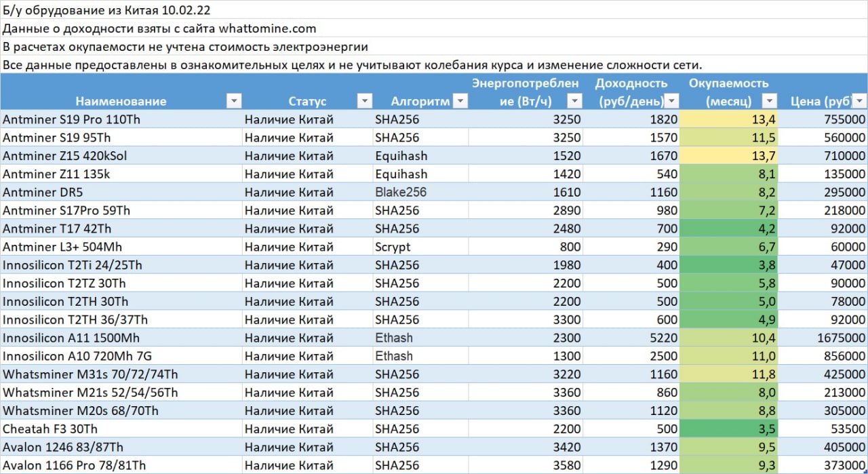Select cell 'Antminer S19 95Th'

pyautogui.click(x=121, y=137)
